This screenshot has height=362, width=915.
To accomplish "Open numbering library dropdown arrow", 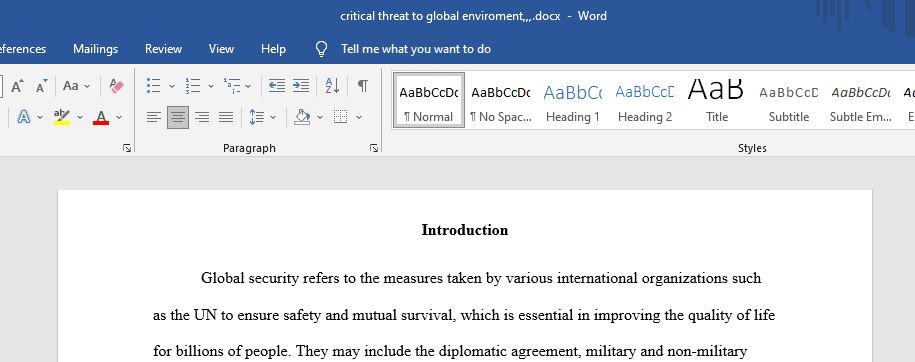I will (211, 86).
